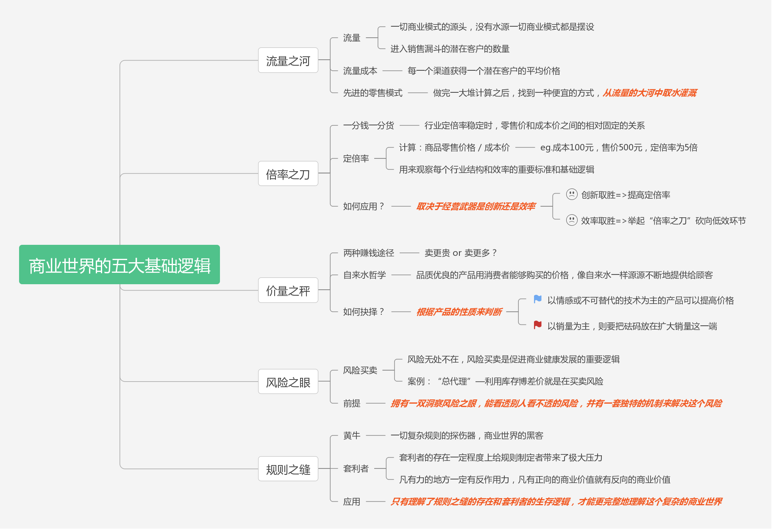Click the 套利者 subtopic
776x532 pixels.
coord(356,468)
